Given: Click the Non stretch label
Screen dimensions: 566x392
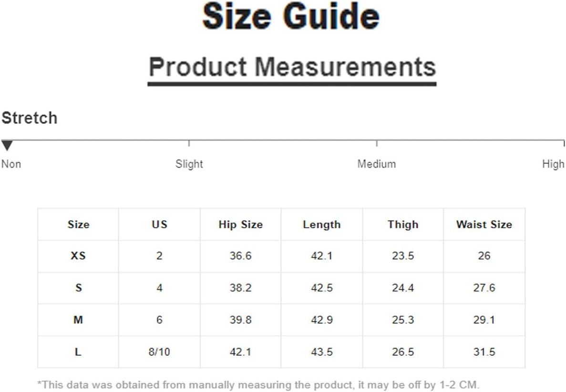Looking at the screenshot, I should [11, 164].
